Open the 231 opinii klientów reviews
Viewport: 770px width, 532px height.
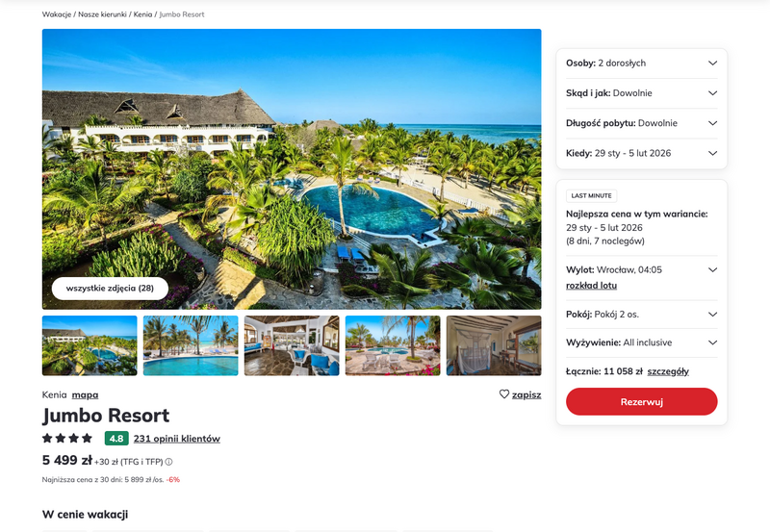pyautogui.click(x=177, y=439)
